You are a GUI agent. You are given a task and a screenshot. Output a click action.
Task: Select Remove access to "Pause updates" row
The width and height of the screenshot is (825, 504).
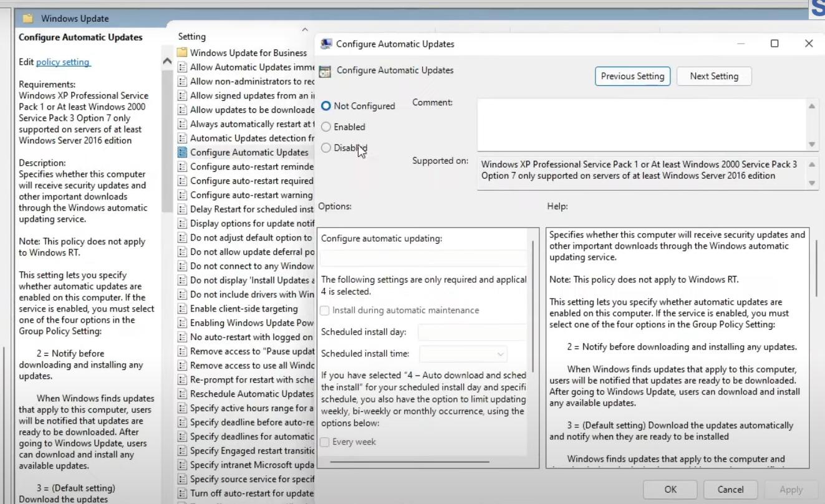[x=246, y=351]
